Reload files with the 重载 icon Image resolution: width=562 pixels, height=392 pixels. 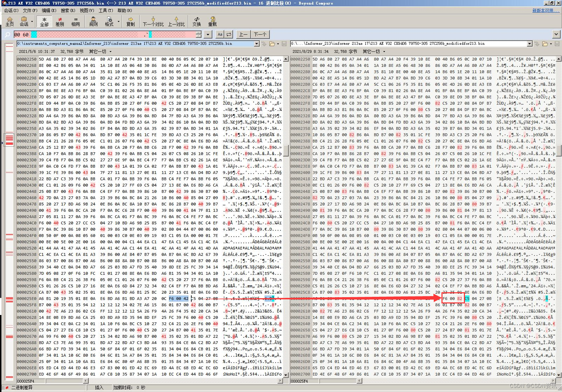coord(212,21)
